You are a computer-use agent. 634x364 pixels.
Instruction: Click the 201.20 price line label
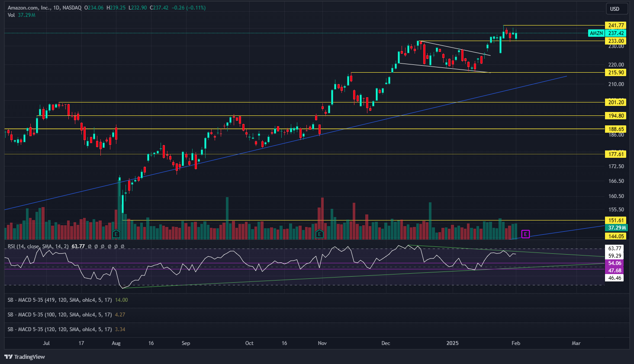[616, 102]
